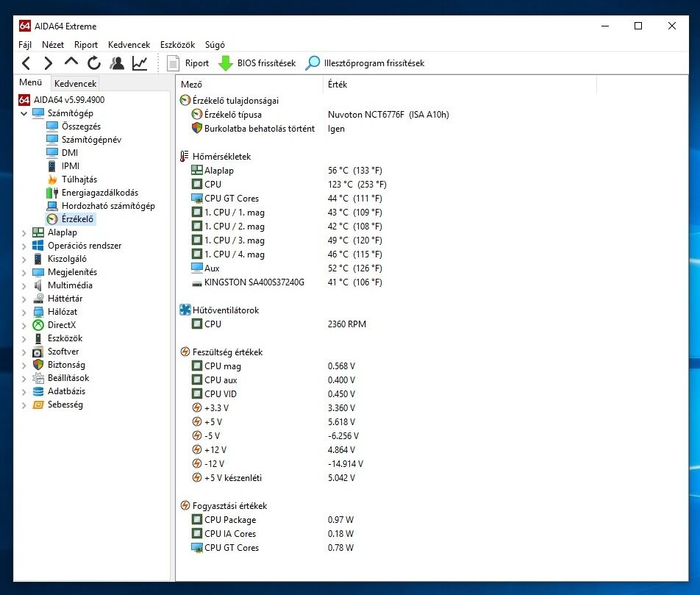Open the Kedvencek menu in menu bar
The width and height of the screenshot is (700, 595).
point(129,45)
